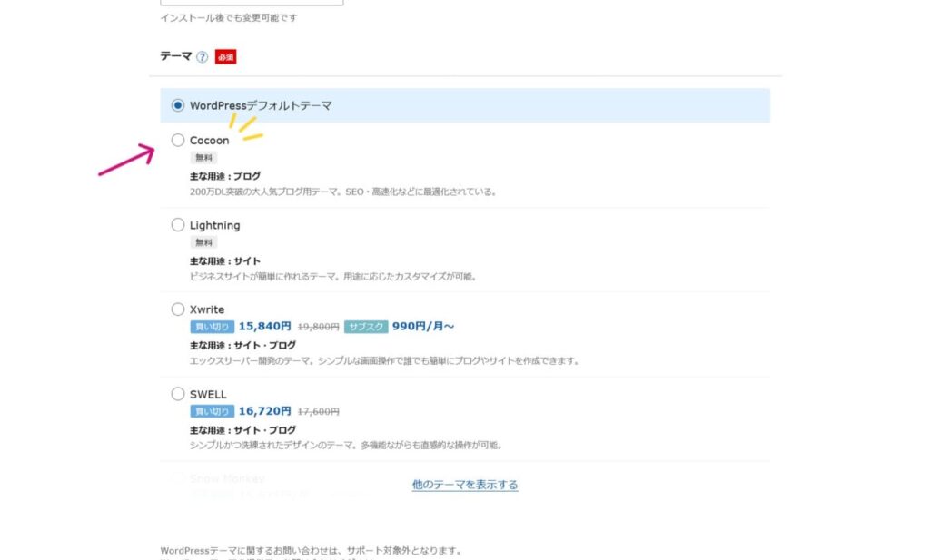The width and height of the screenshot is (930, 560).
Task: Click the struck-through 19,800円 price
Action: [318, 327]
